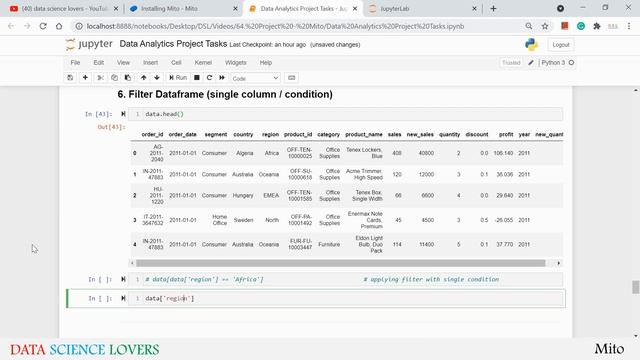Open a new browser tab
Image resolution: width=640 pixels, height=360 pixels.
pos(493,8)
